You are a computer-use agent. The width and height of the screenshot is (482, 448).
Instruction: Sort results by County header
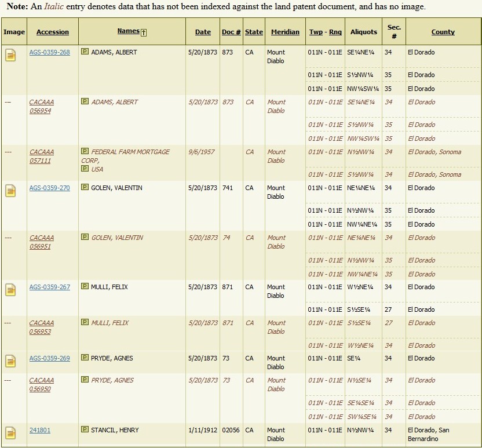(x=443, y=32)
